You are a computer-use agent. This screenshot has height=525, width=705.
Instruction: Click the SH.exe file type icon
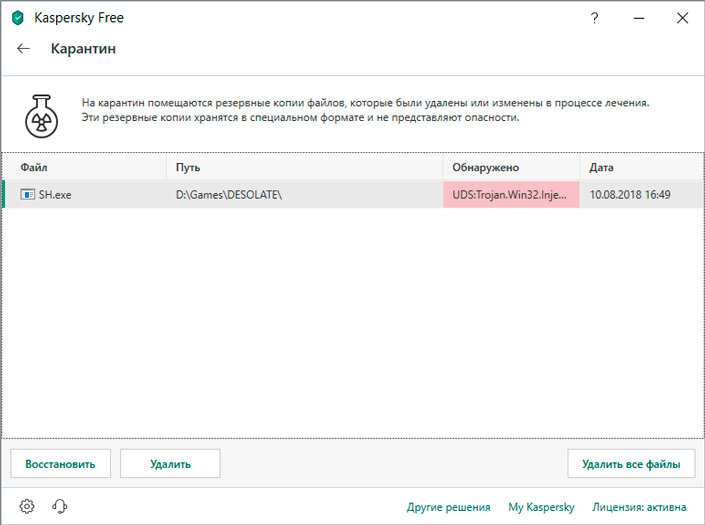(27, 194)
